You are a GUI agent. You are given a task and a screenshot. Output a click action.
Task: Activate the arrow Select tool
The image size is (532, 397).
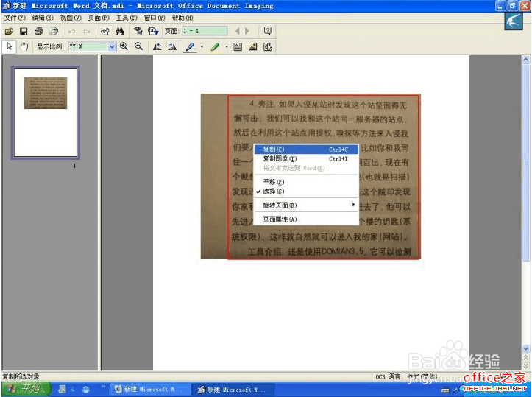[9, 46]
